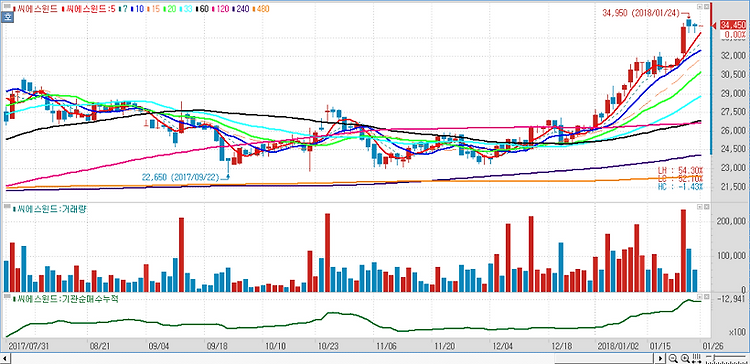This screenshot has height=364, width=750.
Task: Select the 20-day moving average legend
Action: click(170, 9)
